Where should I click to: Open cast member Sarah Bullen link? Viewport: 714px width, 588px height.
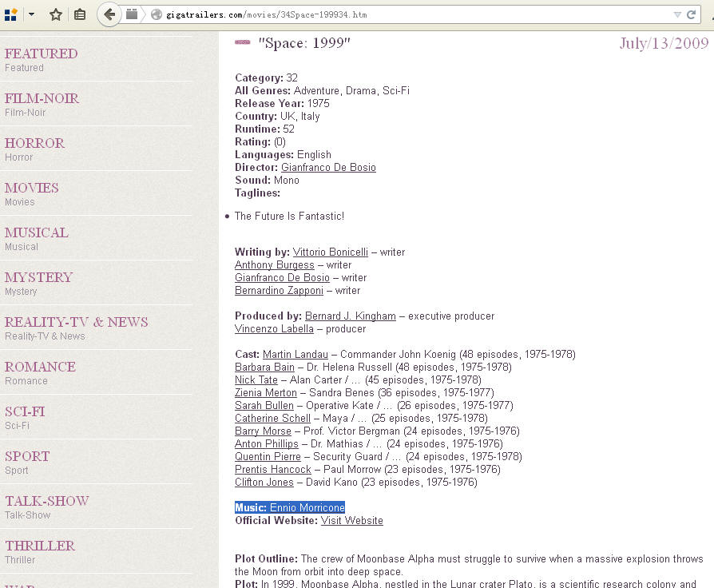coord(264,405)
